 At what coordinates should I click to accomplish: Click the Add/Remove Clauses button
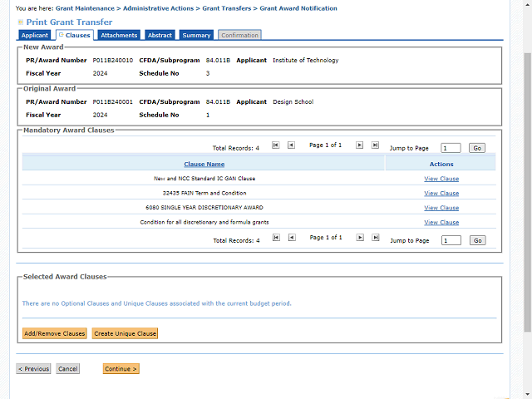[x=55, y=333]
